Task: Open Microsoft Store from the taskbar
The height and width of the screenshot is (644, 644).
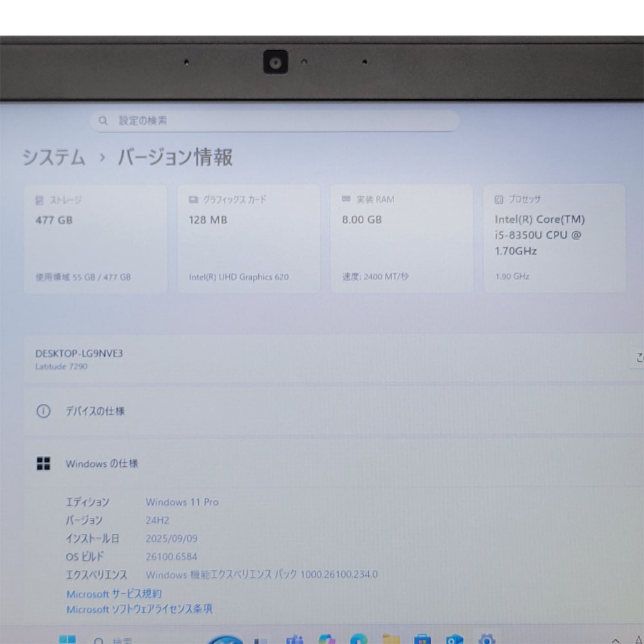Action: (x=422, y=639)
